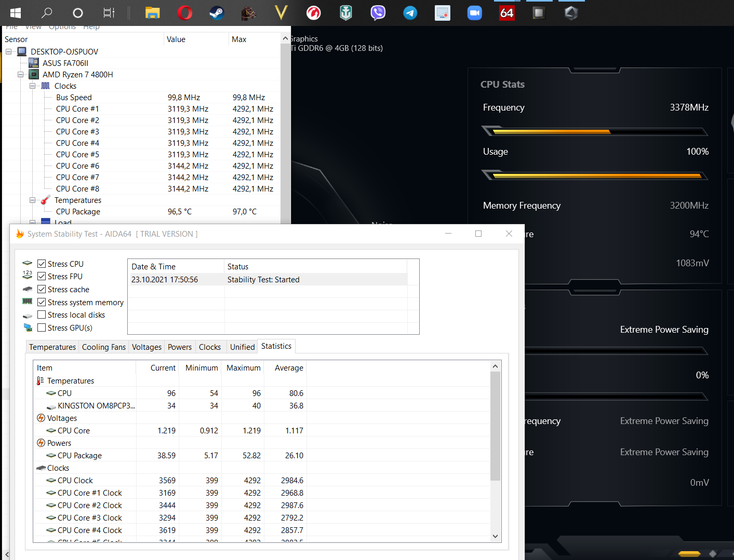Screen dimensions: 734x560
Task: Enable Stress GPU(s) checkbox
Action: (x=42, y=327)
